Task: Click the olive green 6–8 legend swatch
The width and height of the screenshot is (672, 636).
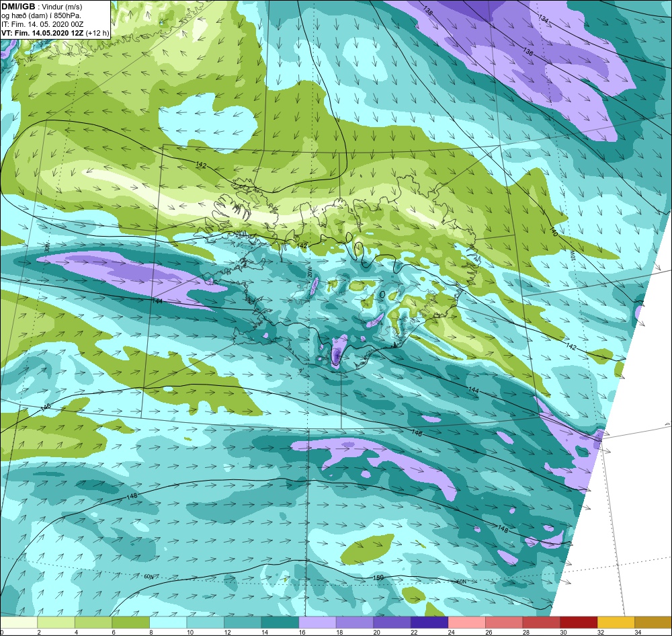Action: click(x=131, y=622)
